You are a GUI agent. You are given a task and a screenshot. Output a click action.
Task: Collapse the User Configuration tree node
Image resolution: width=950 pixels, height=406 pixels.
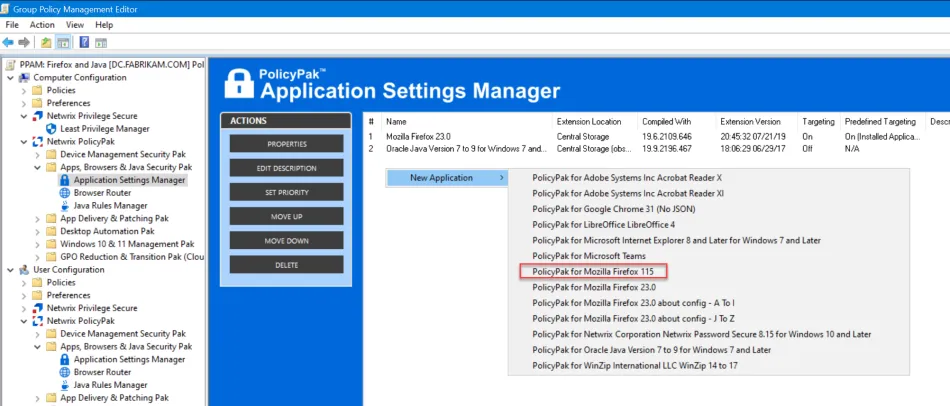pos(10,270)
